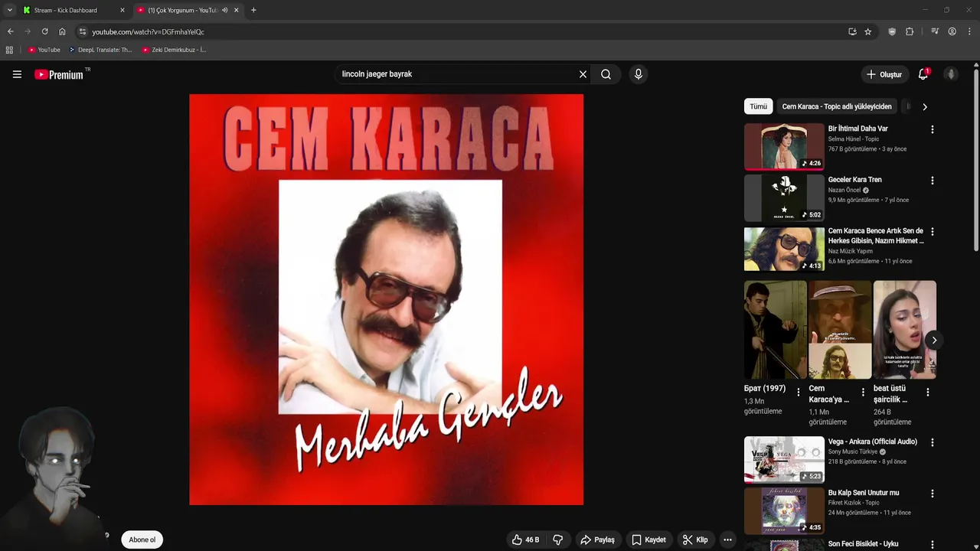Install app icon in address bar
The width and height of the screenshot is (980, 551).
tap(852, 31)
